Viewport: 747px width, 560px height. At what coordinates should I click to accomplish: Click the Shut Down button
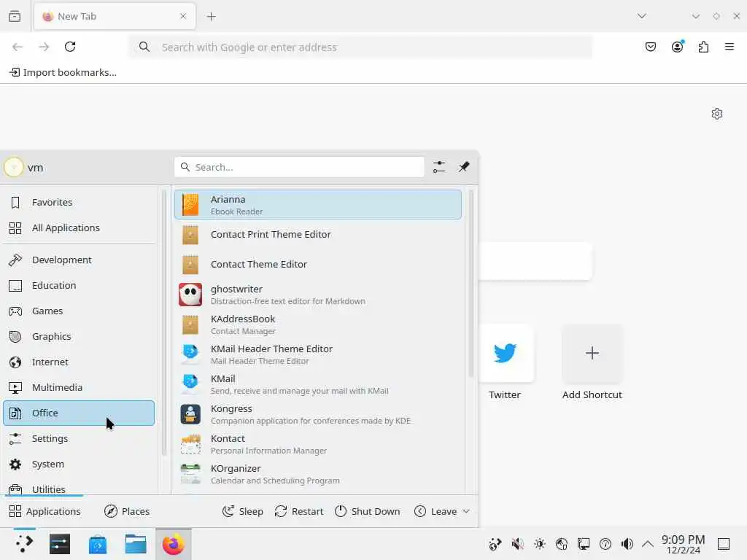pos(367,511)
